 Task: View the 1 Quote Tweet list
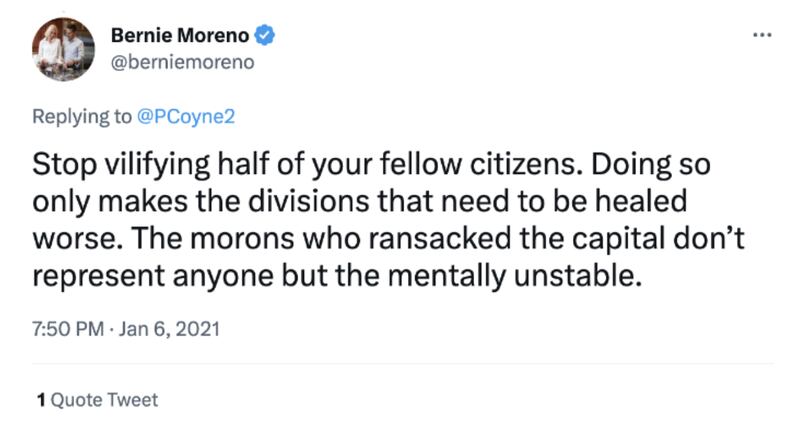click(97, 399)
